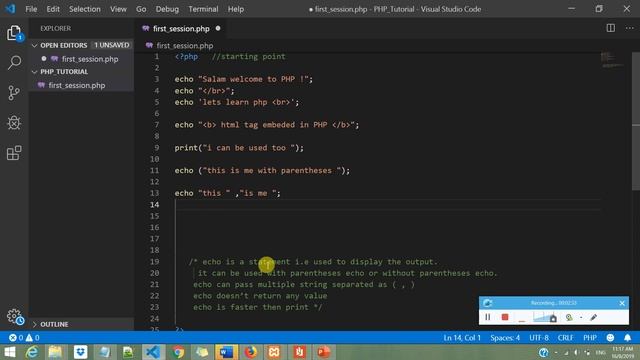Close the recording toolbar
This screenshot has height=360, width=640.
pos(622,303)
